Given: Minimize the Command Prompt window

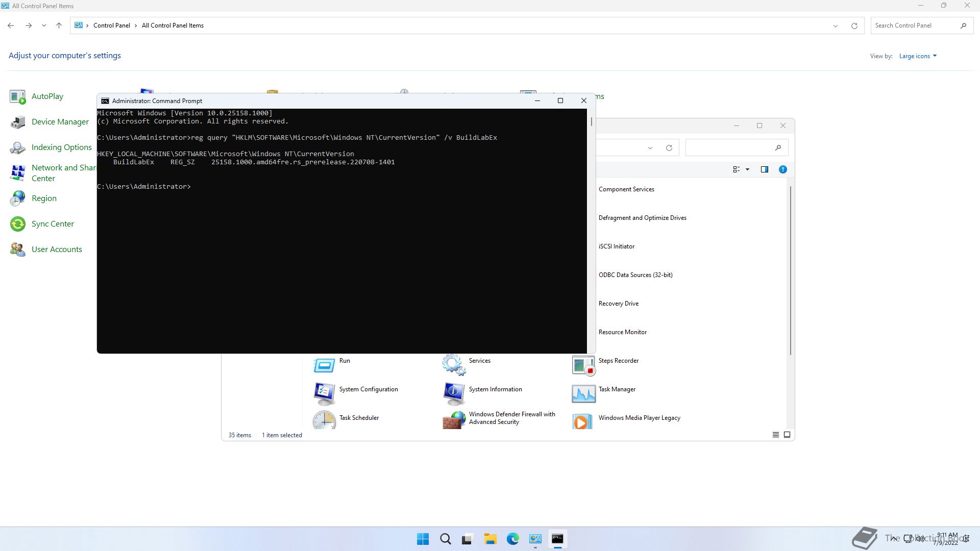Looking at the screenshot, I should tap(537, 101).
